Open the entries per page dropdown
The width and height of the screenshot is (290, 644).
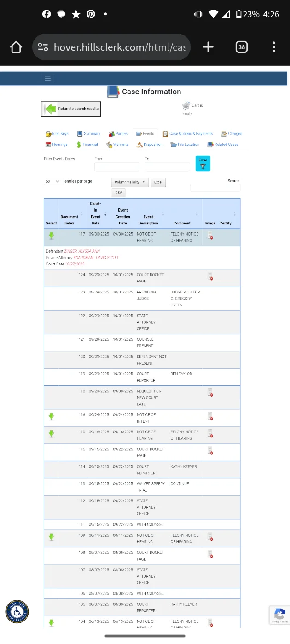[x=53, y=182]
